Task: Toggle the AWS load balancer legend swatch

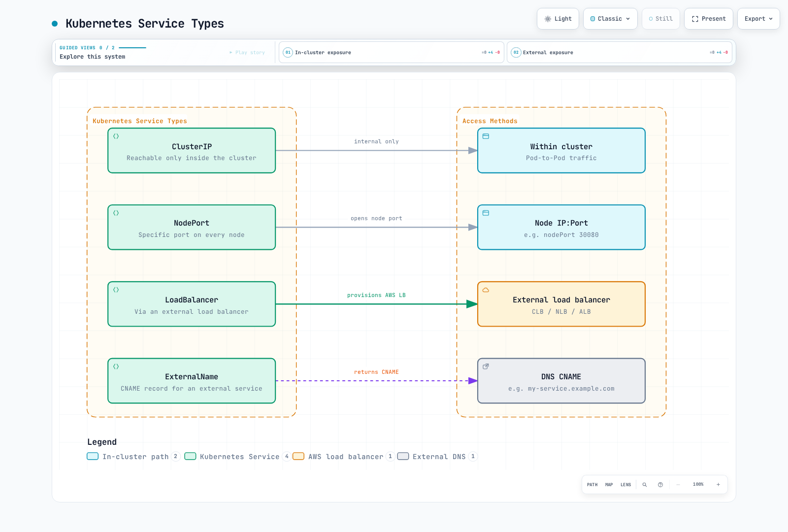Action: coord(298,456)
